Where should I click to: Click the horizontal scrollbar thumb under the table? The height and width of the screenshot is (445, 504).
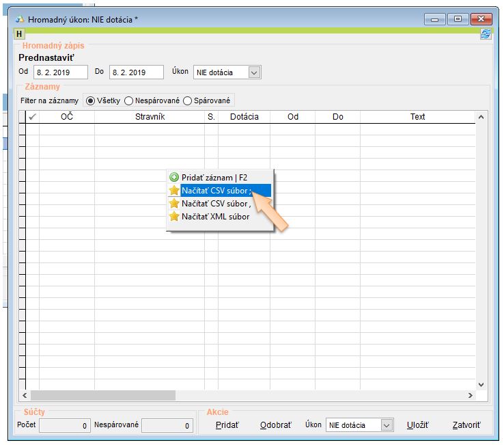[x=102, y=395]
